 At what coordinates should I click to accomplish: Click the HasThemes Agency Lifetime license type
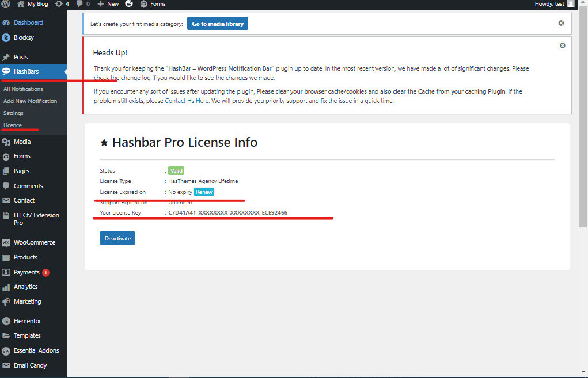203,181
